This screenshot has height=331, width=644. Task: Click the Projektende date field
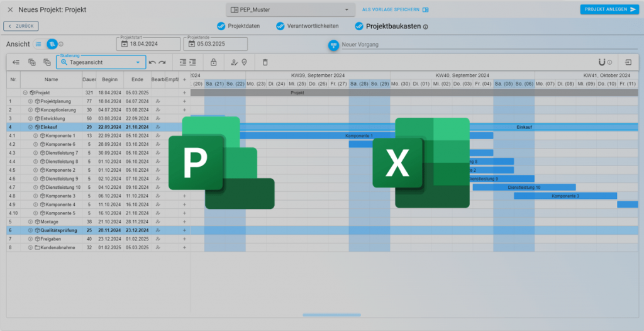click(x=216, y=44)
